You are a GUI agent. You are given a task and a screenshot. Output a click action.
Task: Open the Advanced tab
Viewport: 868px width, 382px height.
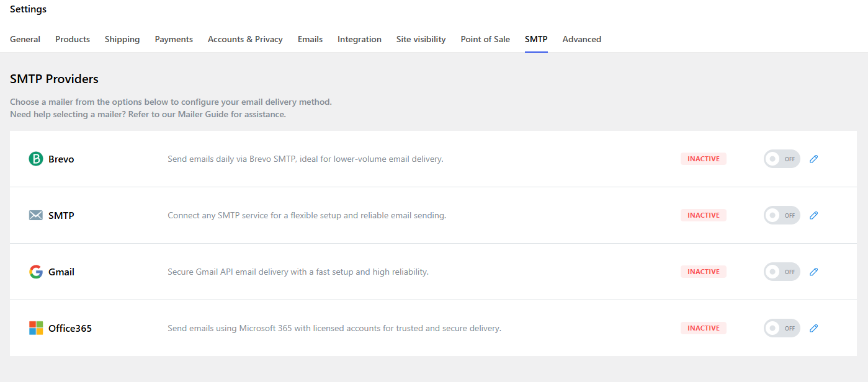(x=581, y=40)
